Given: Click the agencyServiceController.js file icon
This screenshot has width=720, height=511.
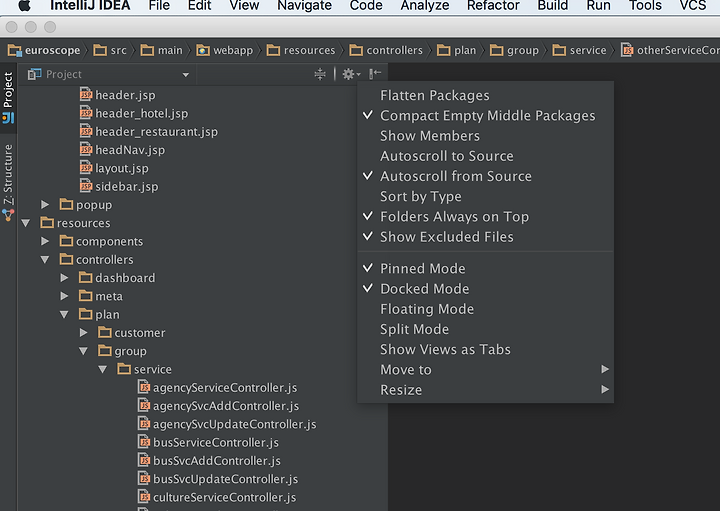Looking at the screenshot, I should [144, 387].
